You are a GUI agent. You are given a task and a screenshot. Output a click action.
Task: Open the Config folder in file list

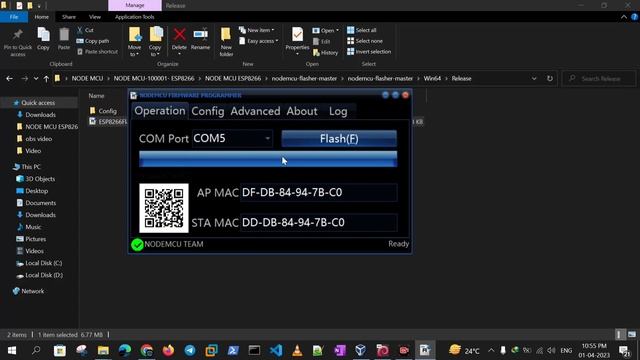pos(107,111)
